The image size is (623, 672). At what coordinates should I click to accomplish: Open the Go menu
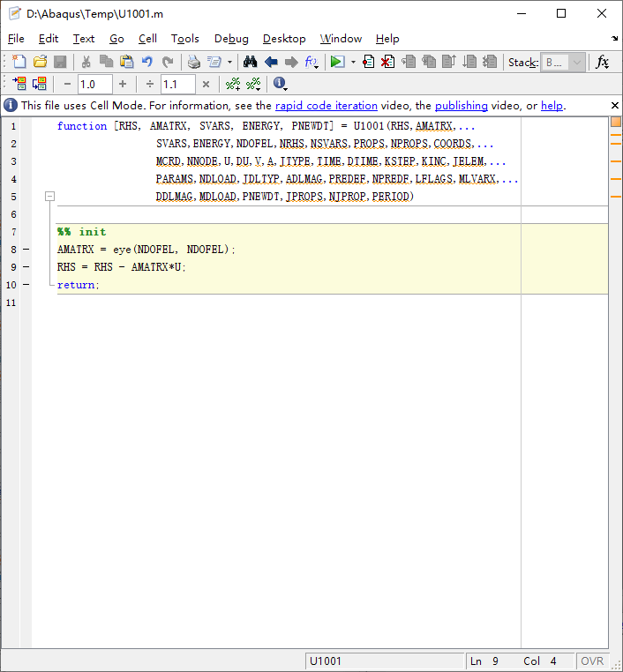(116, 39)
